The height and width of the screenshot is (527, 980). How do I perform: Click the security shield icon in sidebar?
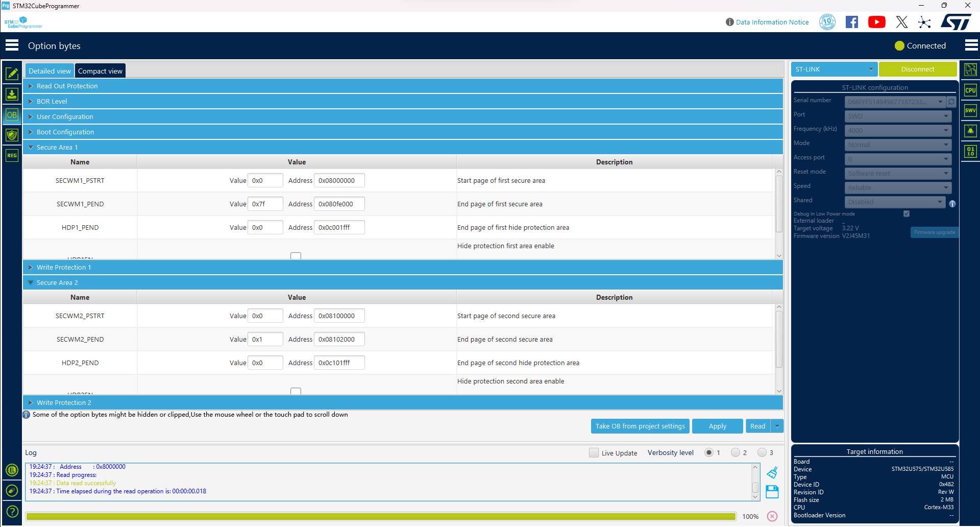12,135
